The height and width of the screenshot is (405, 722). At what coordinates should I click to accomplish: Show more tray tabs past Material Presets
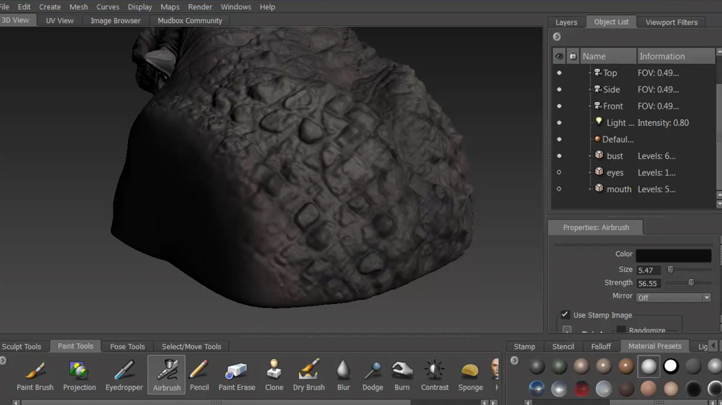(x=713, y=345)
